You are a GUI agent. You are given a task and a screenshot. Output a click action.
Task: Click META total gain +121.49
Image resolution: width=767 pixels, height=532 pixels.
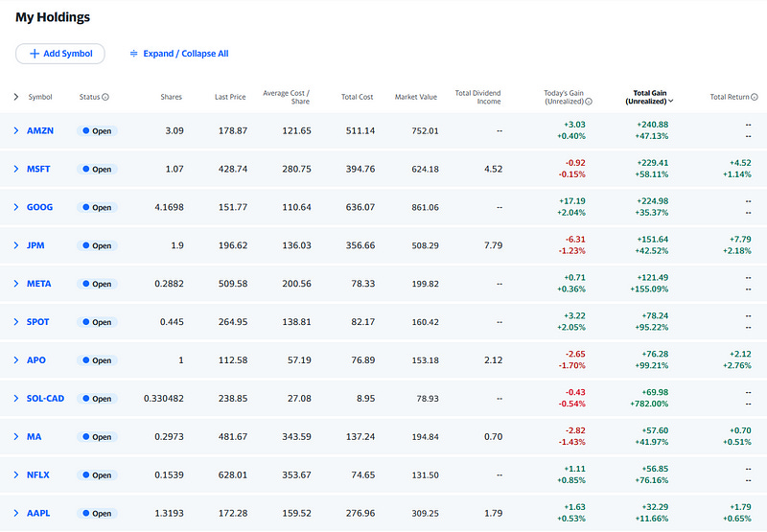(653, 277)
